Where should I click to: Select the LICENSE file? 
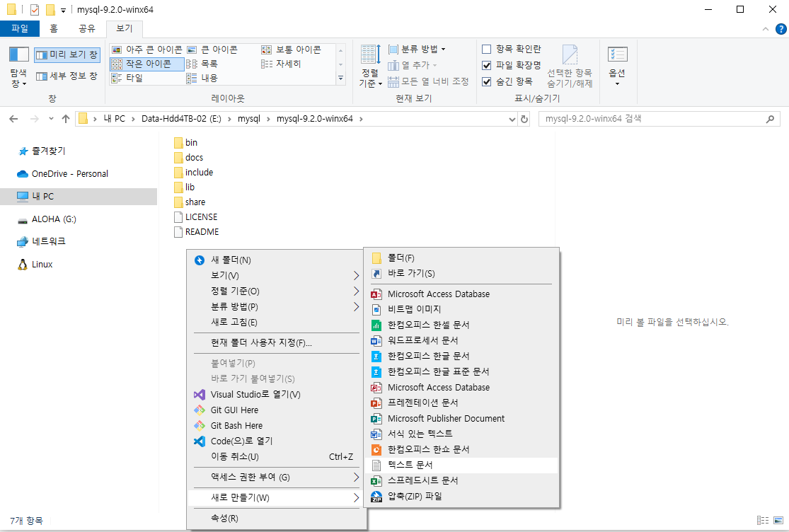(x=196, y=217)
